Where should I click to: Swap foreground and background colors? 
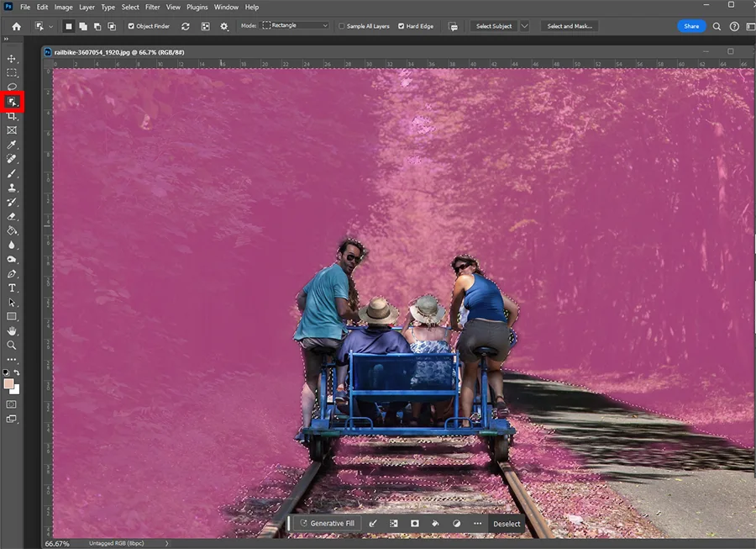coord(17,372)
